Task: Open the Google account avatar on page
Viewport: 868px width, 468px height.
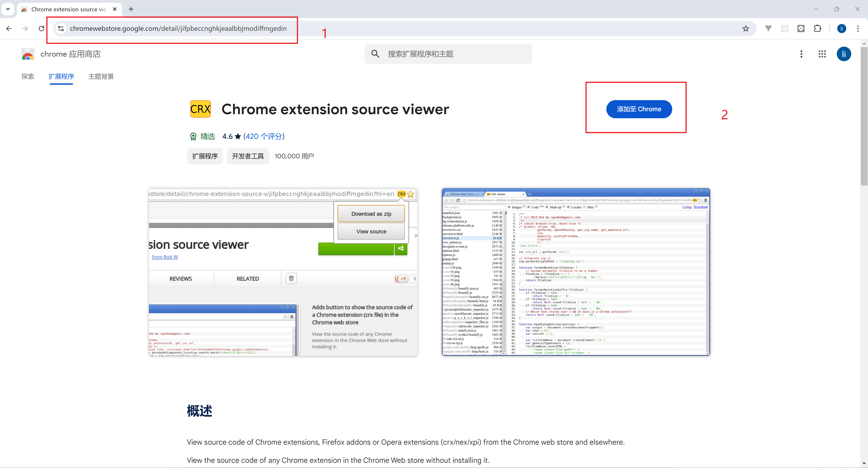Action: point(844,54)
